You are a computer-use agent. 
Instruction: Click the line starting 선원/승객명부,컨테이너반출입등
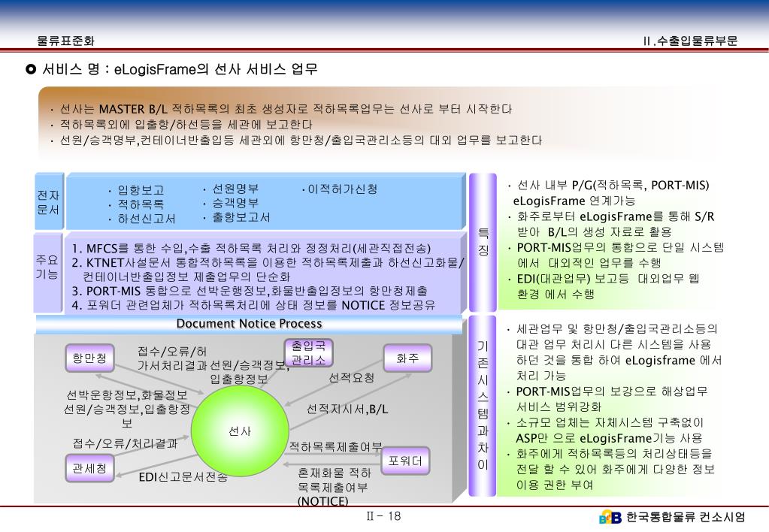point(301,141)
